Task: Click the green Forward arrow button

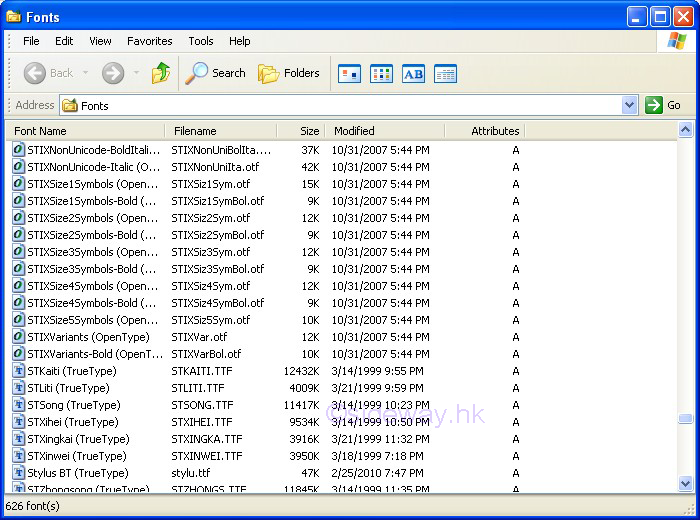Action: [113, 73]
